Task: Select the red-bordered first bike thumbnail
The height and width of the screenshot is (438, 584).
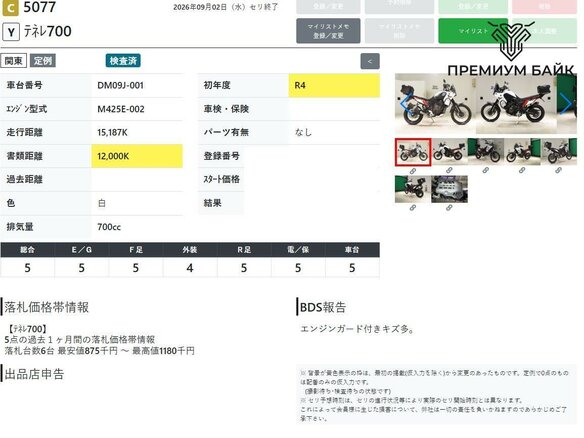Action: click(413, 152)
